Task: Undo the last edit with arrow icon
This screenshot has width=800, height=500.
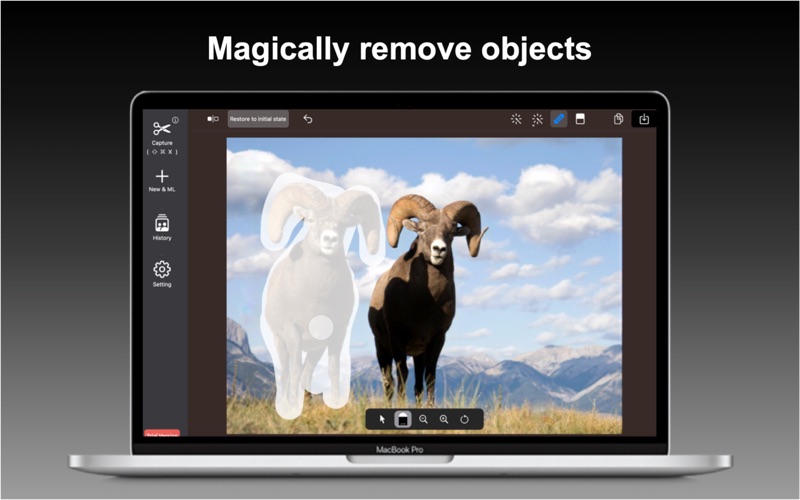Action: click(x=308, y=119)
